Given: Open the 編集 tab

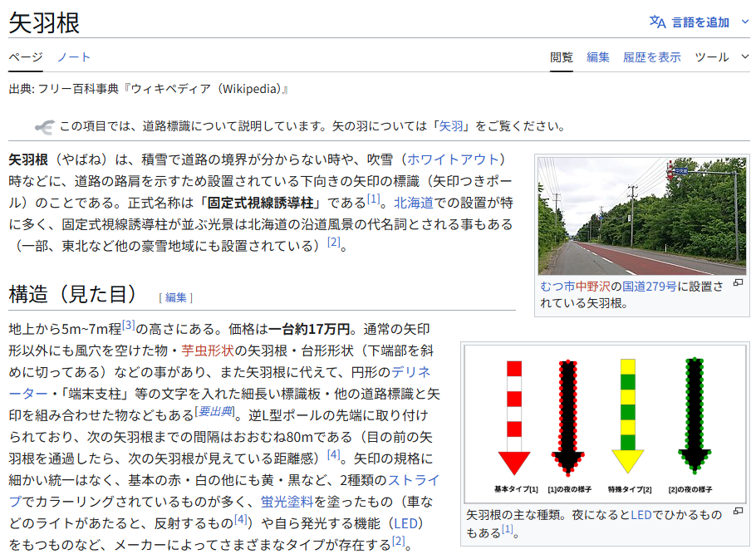Looking at the screenshot, I should [598, 57].
